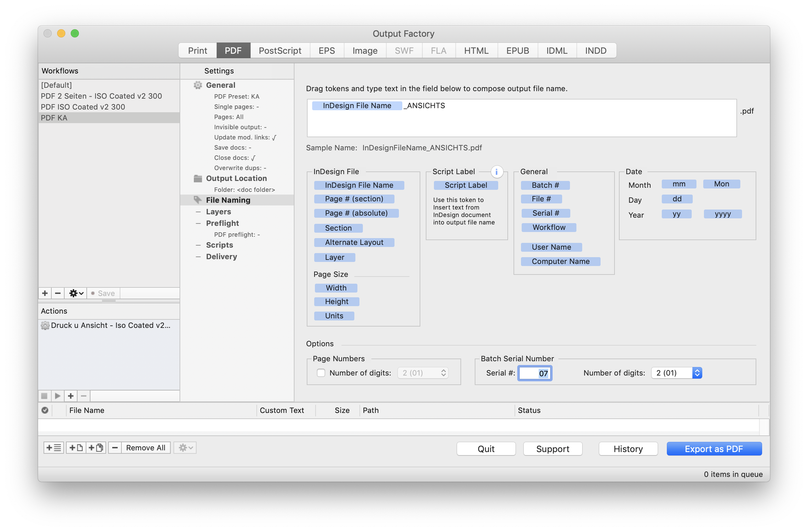
Task: Click the Serial # input field
Action: pos(535,373)
